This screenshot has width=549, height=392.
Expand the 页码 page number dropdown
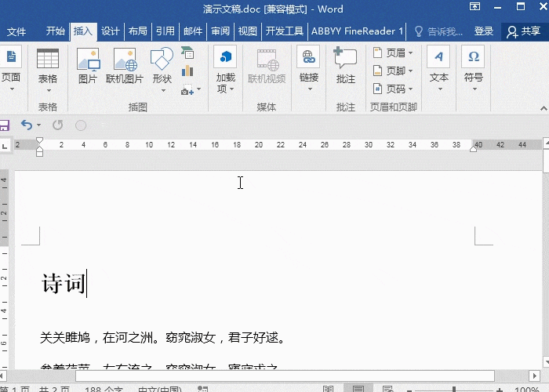(x=410, y=89)
